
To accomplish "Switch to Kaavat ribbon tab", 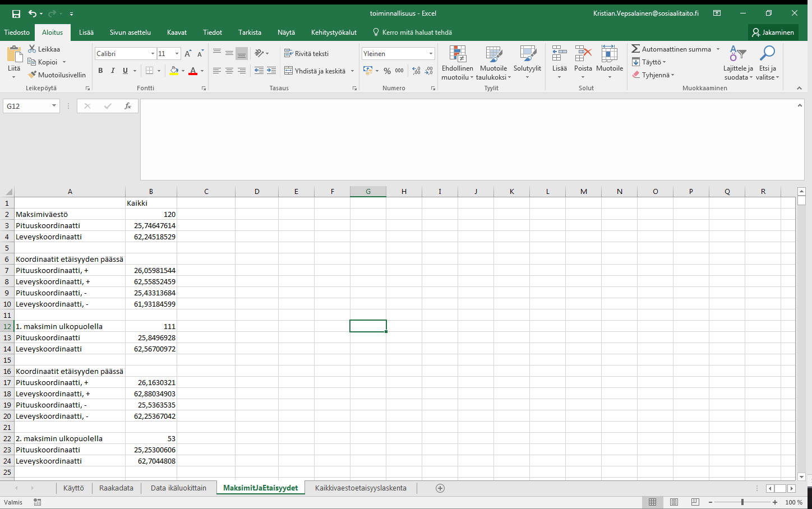I will pos(177,33).
